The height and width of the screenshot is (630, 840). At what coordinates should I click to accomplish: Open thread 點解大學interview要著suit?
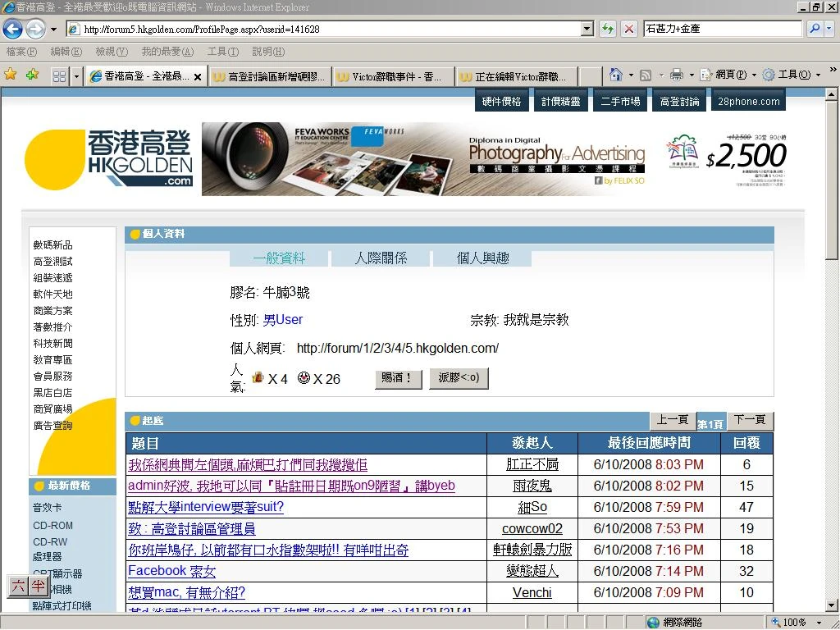(206, 507)
